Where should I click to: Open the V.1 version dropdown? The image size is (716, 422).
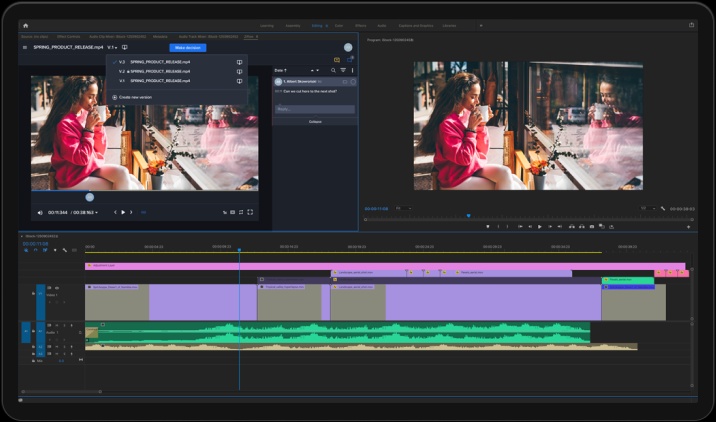pos(113,47)
